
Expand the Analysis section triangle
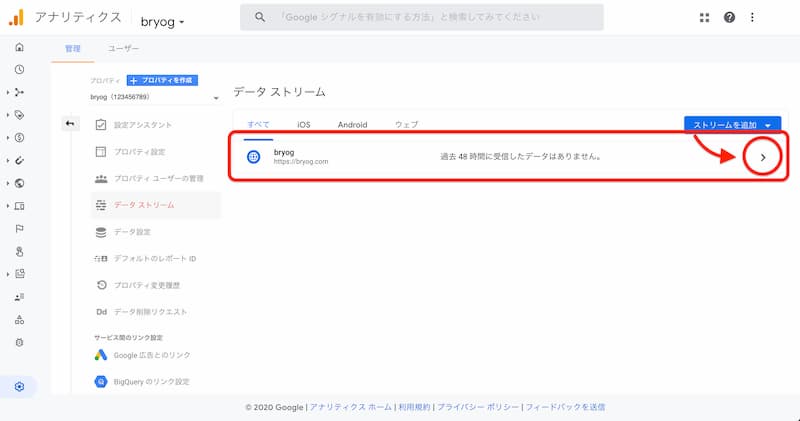click(x=8, y=275)
